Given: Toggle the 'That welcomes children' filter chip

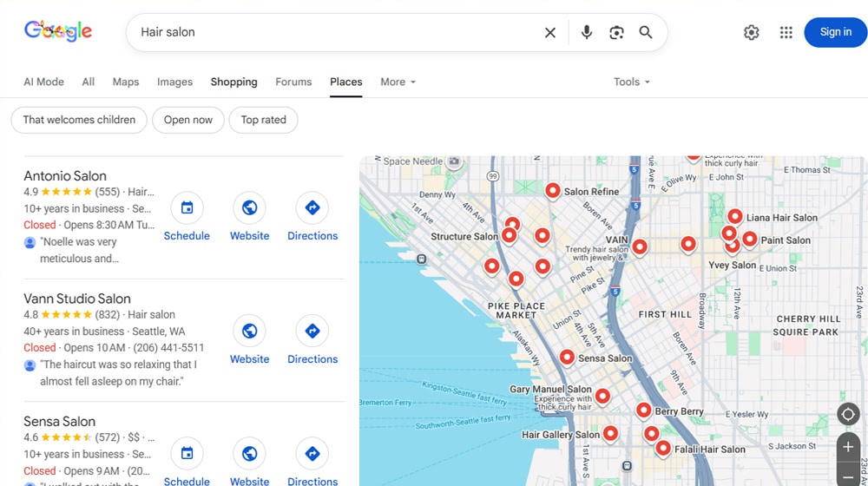Looking at the screenshot, I should [x=79, y=120].
